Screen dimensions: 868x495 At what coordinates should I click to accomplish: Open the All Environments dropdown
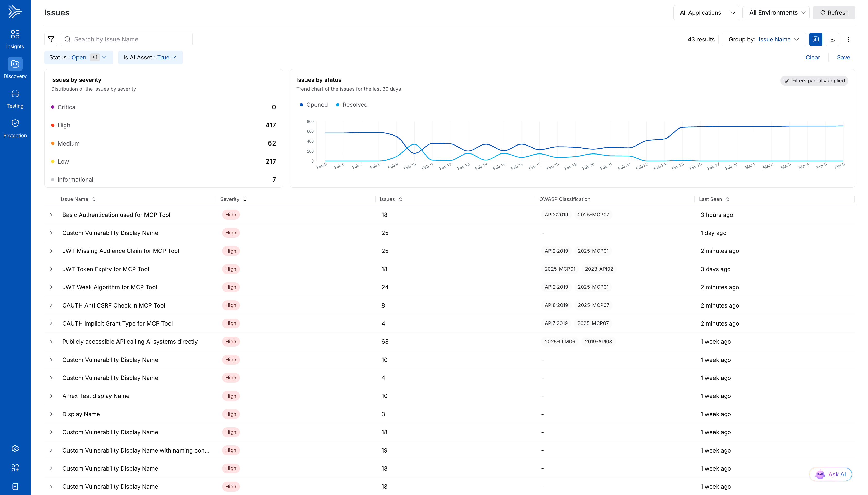pyautogui.click(x=776, y=13)
